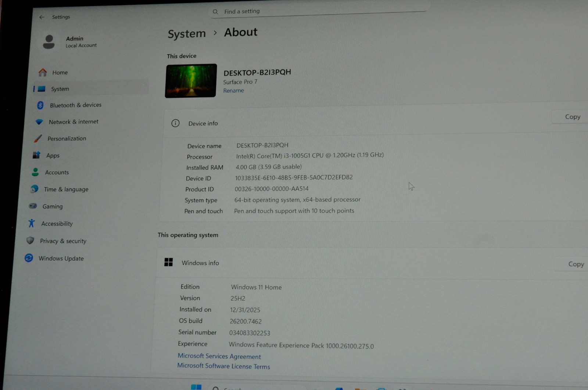Click the Surface Pro 7 model text
Image resolution: width=588 pixels, height=390 pixels.
click(240, 82)
